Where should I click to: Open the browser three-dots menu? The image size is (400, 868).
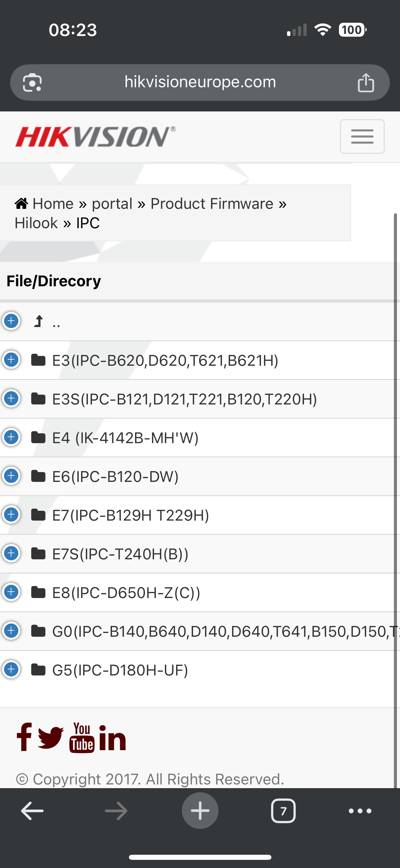point(360,811)
